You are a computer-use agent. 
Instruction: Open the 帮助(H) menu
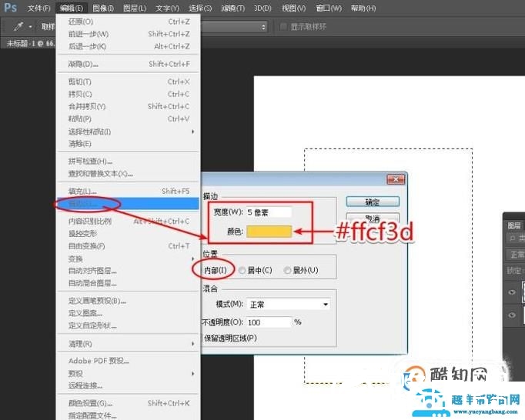pos(363,8)
